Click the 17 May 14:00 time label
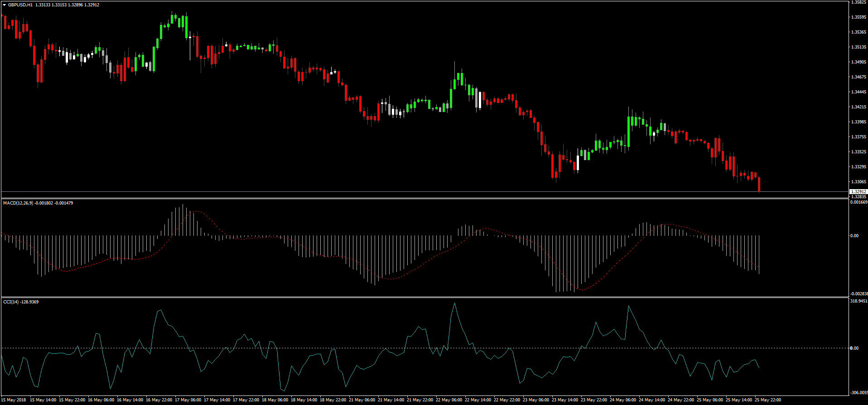The image size is (868, 405). coord(217,400)
